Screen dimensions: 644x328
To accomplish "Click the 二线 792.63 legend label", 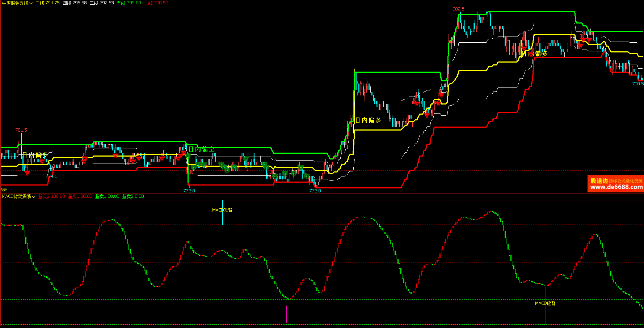I will pyautogui.click(x=102, y=3).
